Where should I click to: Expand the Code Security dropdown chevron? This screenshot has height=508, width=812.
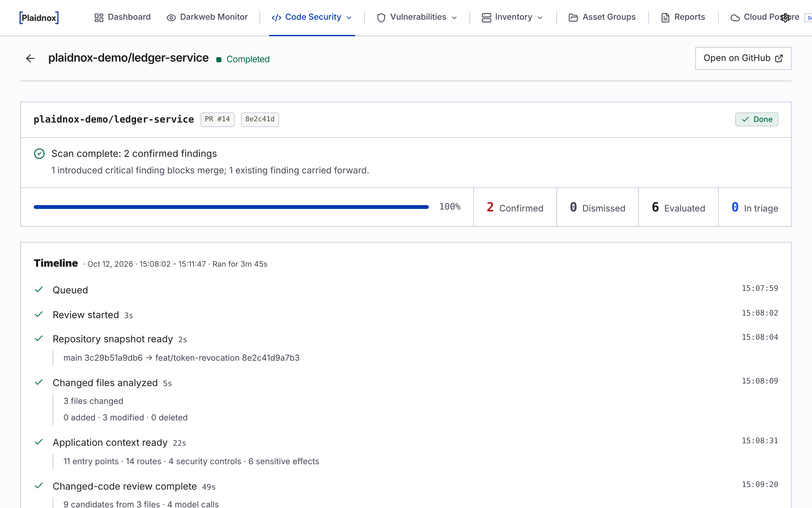coord(349,18)
